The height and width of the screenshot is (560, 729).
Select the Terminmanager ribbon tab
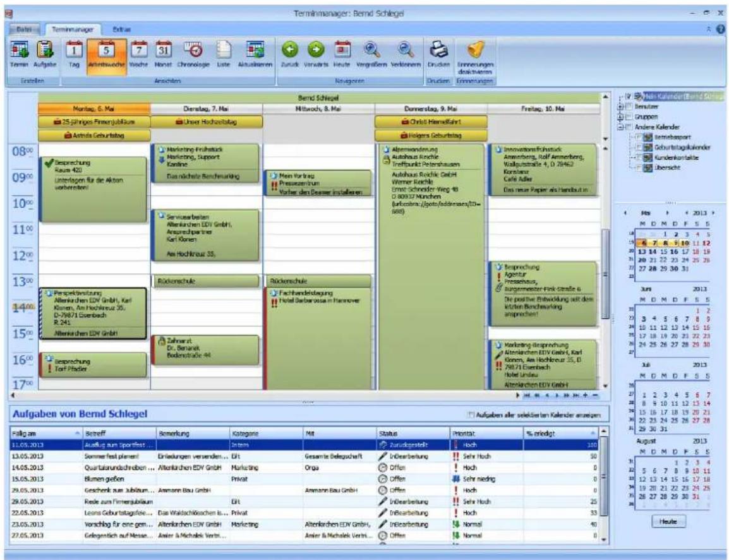click(73, 29)
